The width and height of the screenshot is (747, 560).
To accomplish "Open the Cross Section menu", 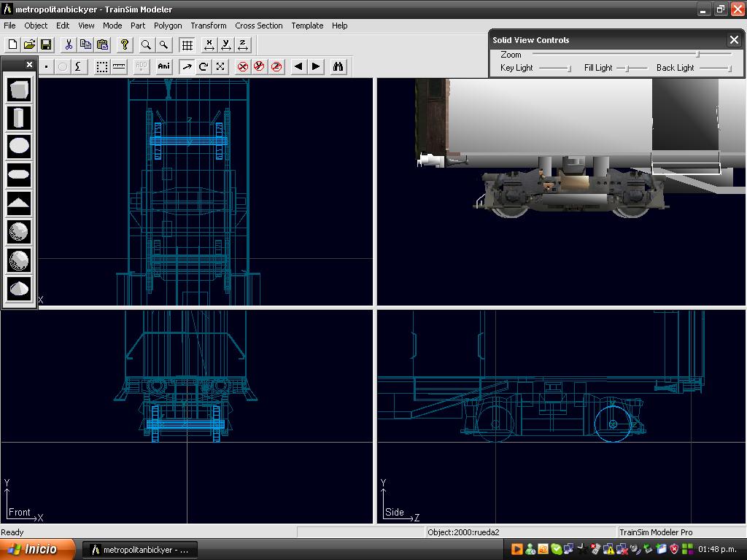I will tap(258, 26).
